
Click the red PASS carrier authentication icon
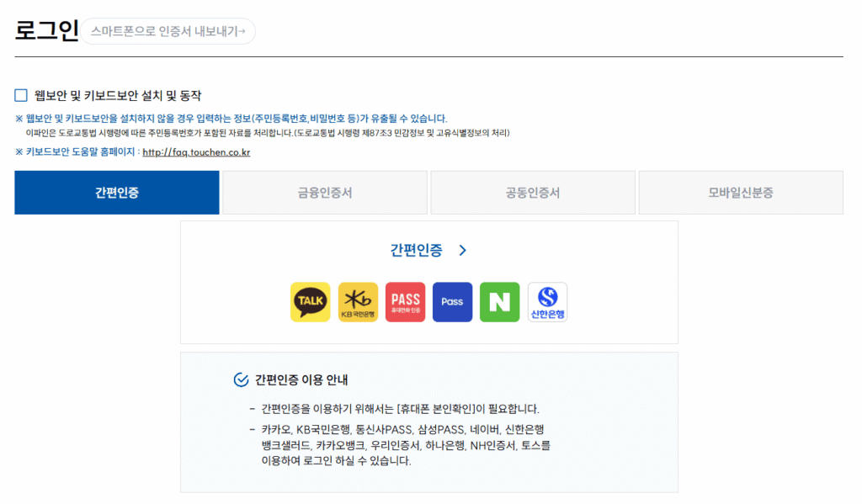coord(405,302)
